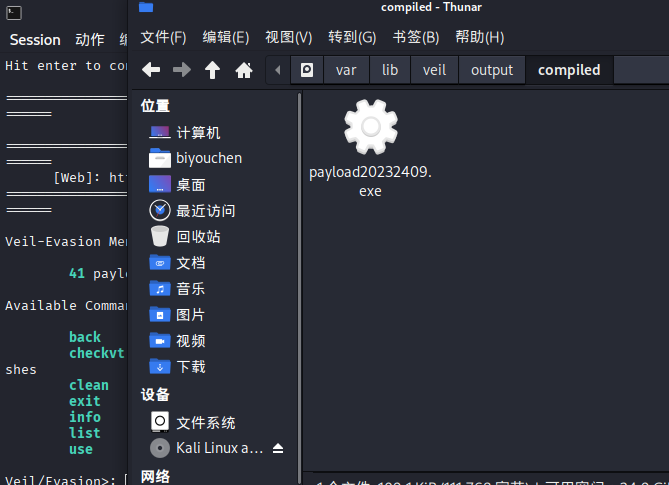Open the lib path segment
Image resolution: width=669 pixels, height=485 pixels.
pyautogui.click(x=390, y=70)
